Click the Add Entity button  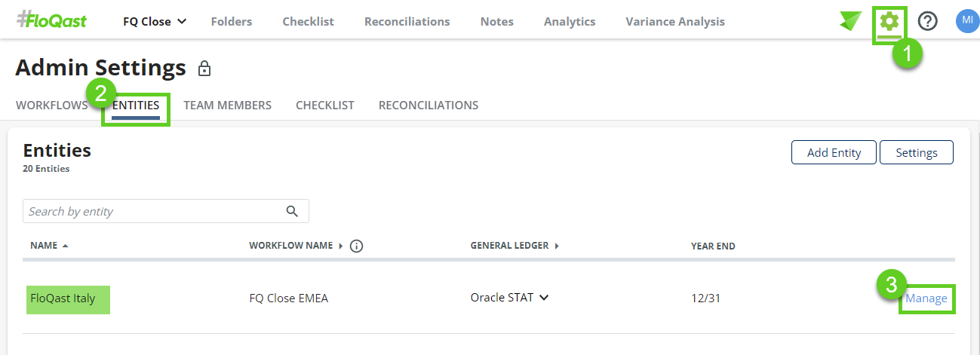pyautogui.click(x=833, y=152)
